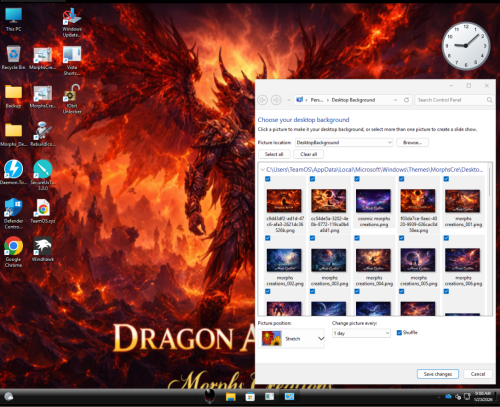The height and width of the screenshot is (407, 500).
Task: Click the forward arrow in Desktop Background window
Action: 276,100
